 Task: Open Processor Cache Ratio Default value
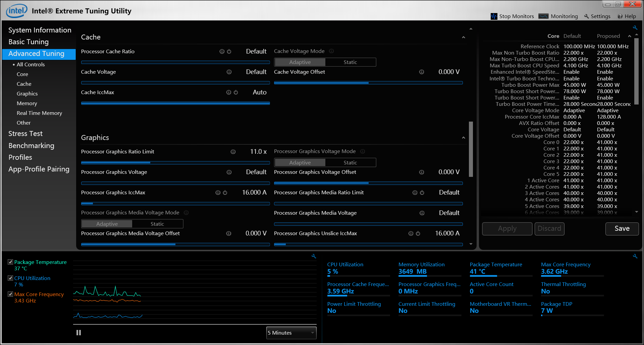(x=256, y=52)
